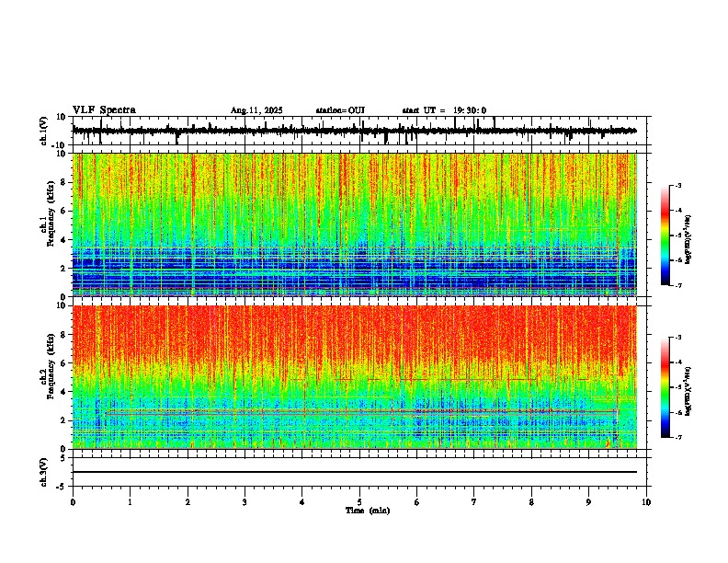Image resolution: width=728 pixels, height=563 pixels.
Task: Click the log(PSD) label of ch.2 color bar
Action: pos(688,391)
